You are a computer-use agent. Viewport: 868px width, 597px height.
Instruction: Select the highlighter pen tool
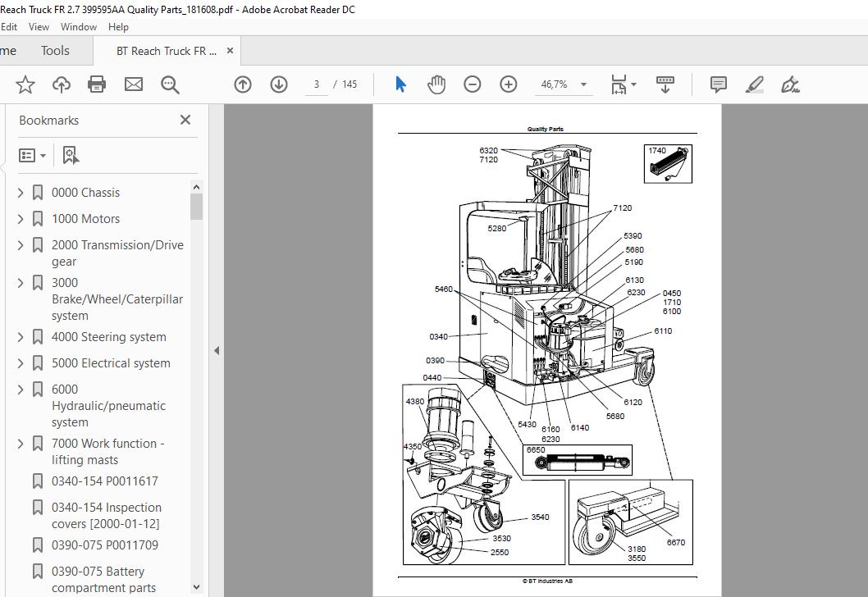click(754, 84)
